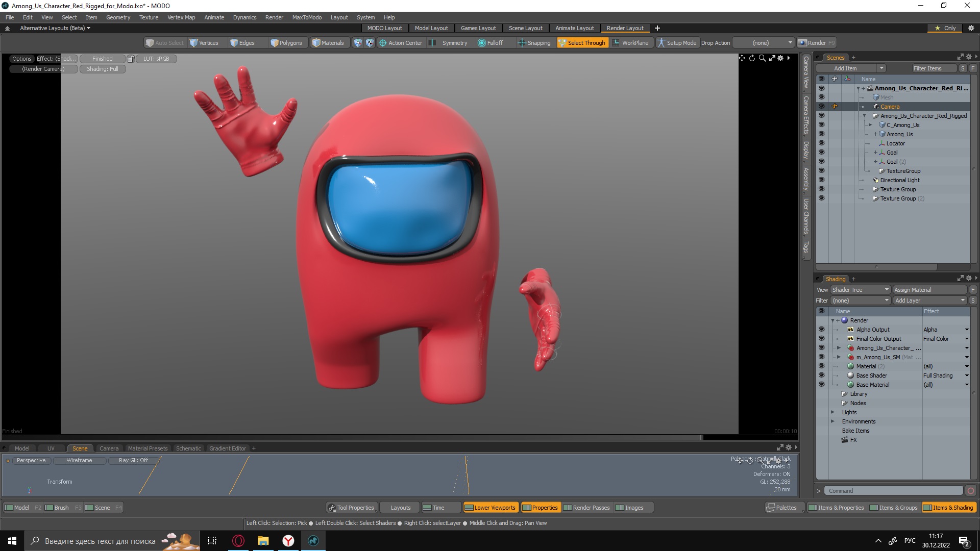This screenshot has width=980, height=551.
Task: Select the Edges selection mode
Action: 243,43
